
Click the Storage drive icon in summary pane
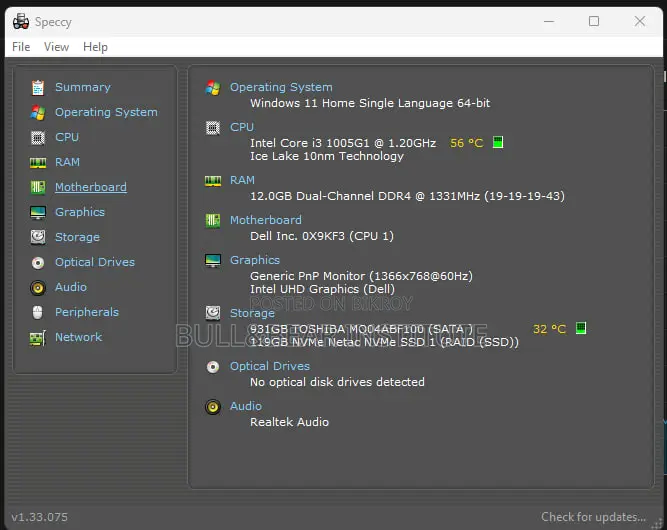(213, 313)
